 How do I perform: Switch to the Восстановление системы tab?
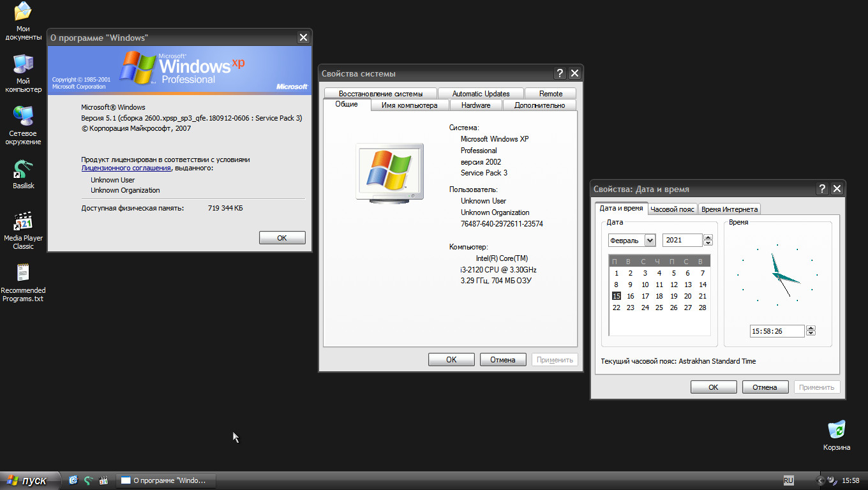click(x=380, y=93)
